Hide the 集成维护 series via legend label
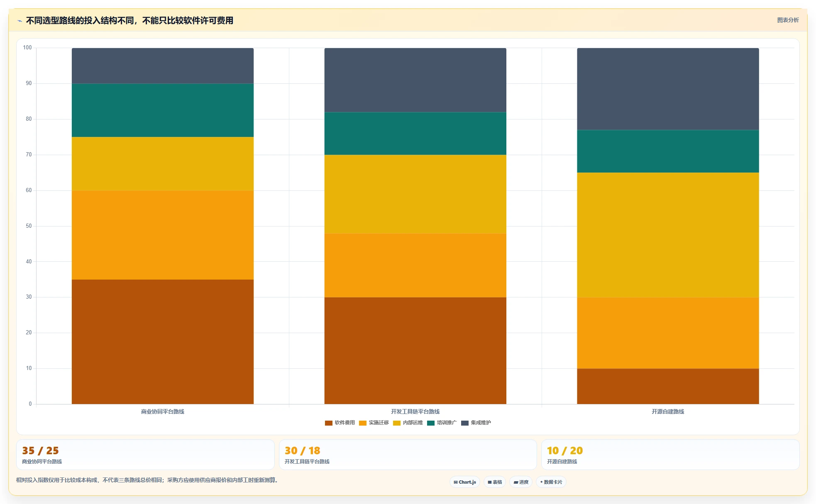Image resolution: width=816 pixels, height=504 pixels. 481,423
